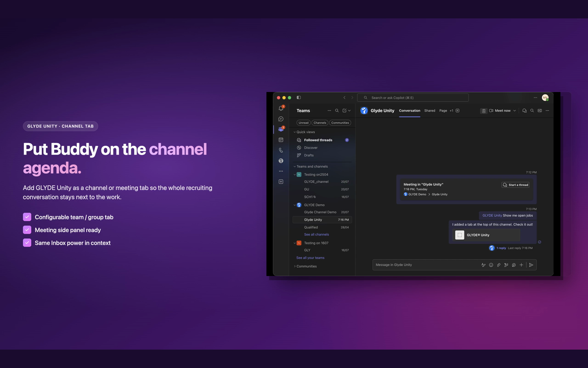This screenshot has width=588, height=368.
Task: Open the Meet now dropdown arrow
Action: click(x=514, y=111)
